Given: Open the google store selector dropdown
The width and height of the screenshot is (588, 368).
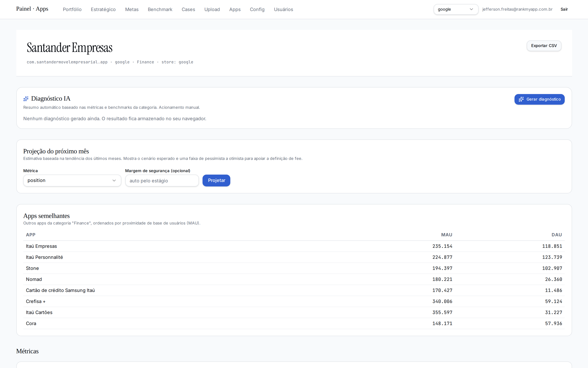Looking at the screenshot, I should pos(456,9).
